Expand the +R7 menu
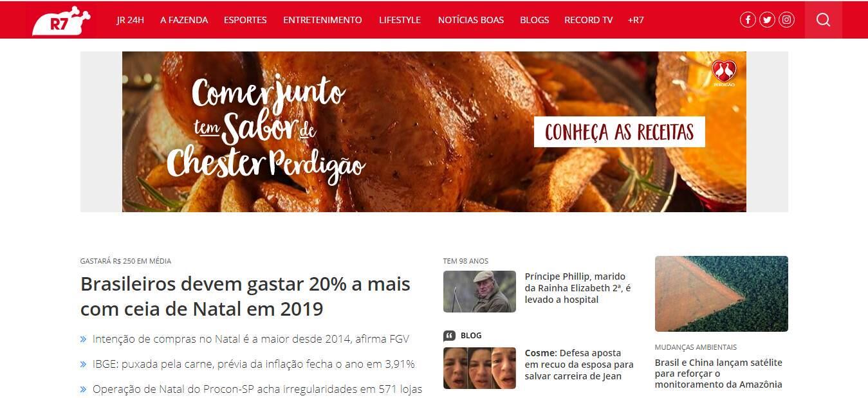This screenshot has width=868, height=398. click(x=636, y=20)
